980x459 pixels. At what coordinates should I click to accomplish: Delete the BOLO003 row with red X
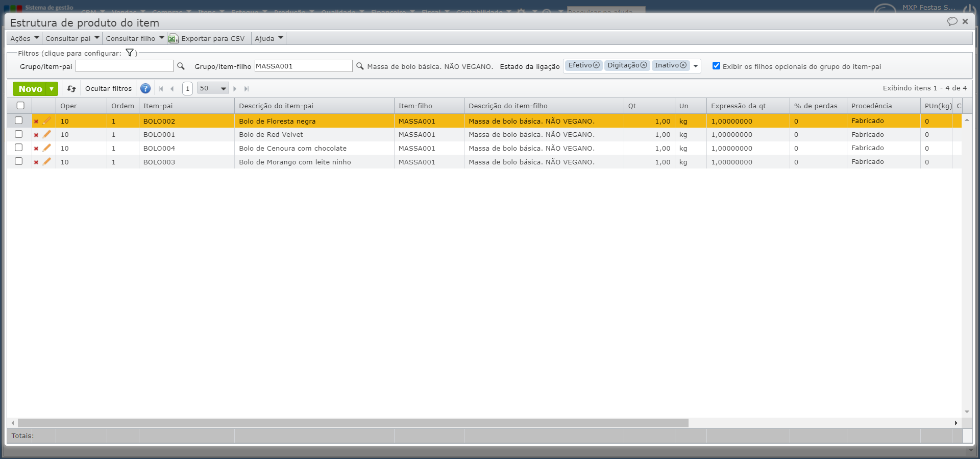point(36,162)
